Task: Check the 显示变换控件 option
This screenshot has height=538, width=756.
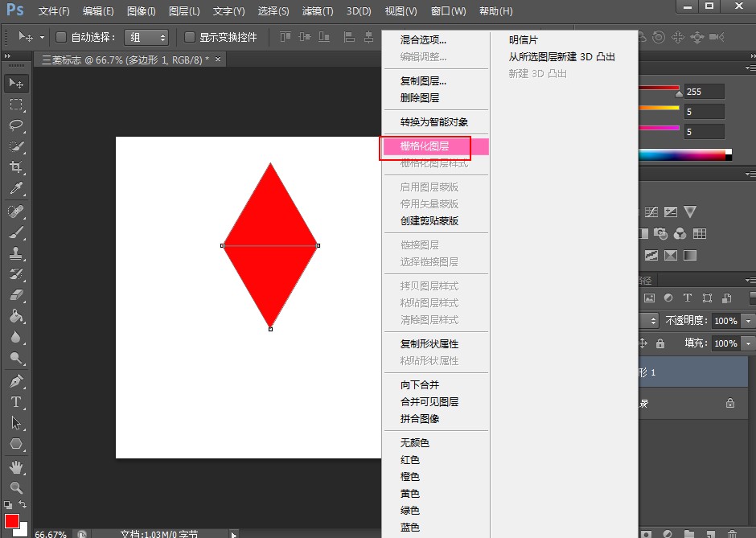Action: [x=190, y=37]
